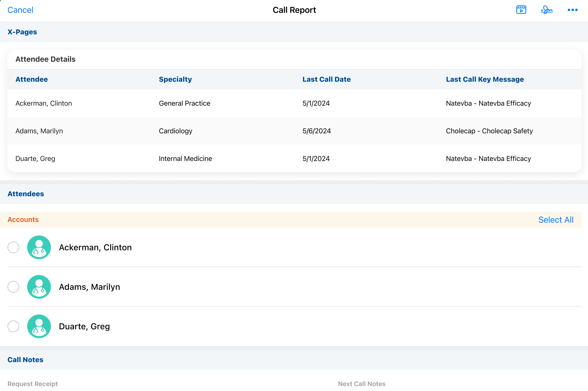Click the Last Call Key Message header
The width and height of the screenshot is (588, 391).
(485, 79)
